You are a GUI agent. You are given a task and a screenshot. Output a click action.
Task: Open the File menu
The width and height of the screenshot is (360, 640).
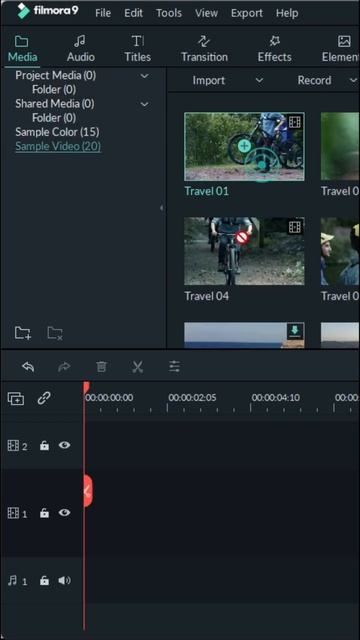point(103,13)
